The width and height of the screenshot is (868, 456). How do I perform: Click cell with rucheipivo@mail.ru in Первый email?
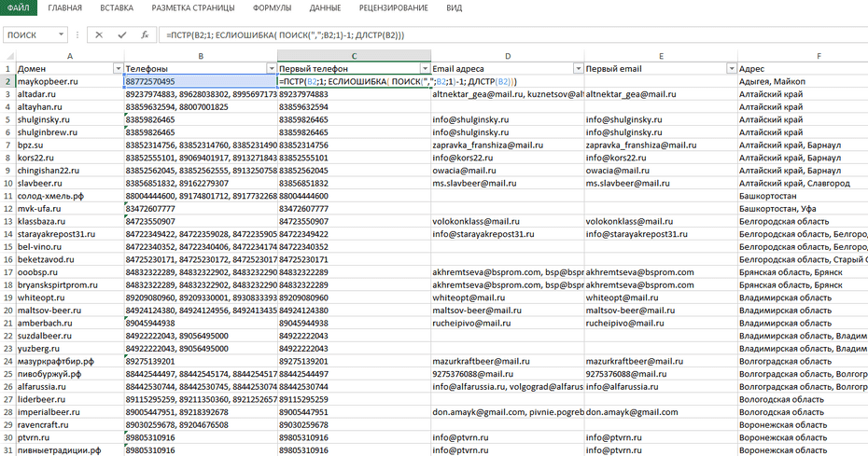pyautogui.click(x=661, y=324)
